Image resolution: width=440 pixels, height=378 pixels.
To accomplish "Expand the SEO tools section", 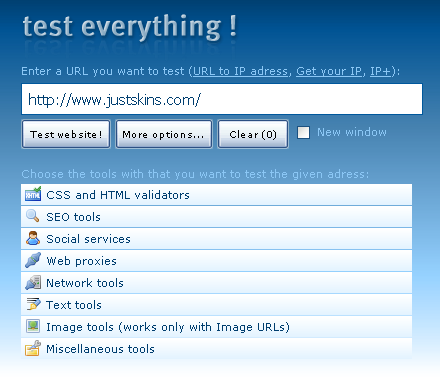I will coord(216,217).
